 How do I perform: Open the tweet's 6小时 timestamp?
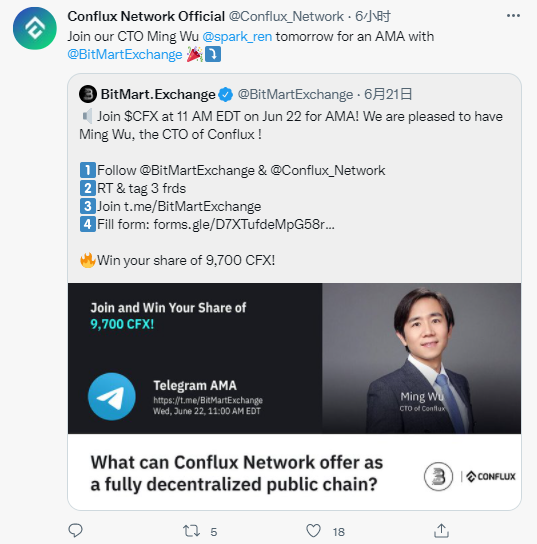click(373, 16)
